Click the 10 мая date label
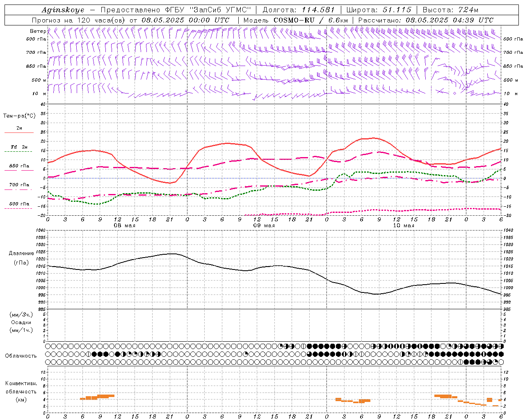The width and height of the screenshot is (525, 420). coord(404,226)
